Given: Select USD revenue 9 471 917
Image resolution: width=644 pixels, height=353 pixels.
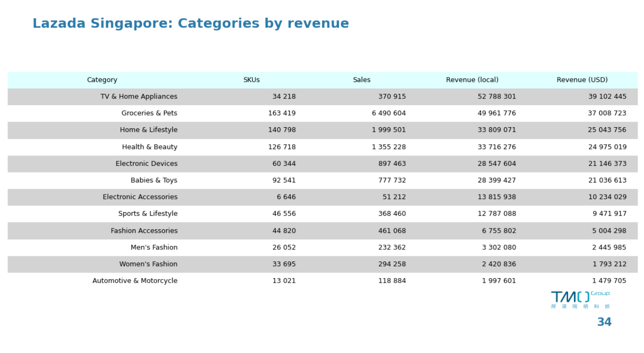Looking at the screenshot, I should coord(609,214).
